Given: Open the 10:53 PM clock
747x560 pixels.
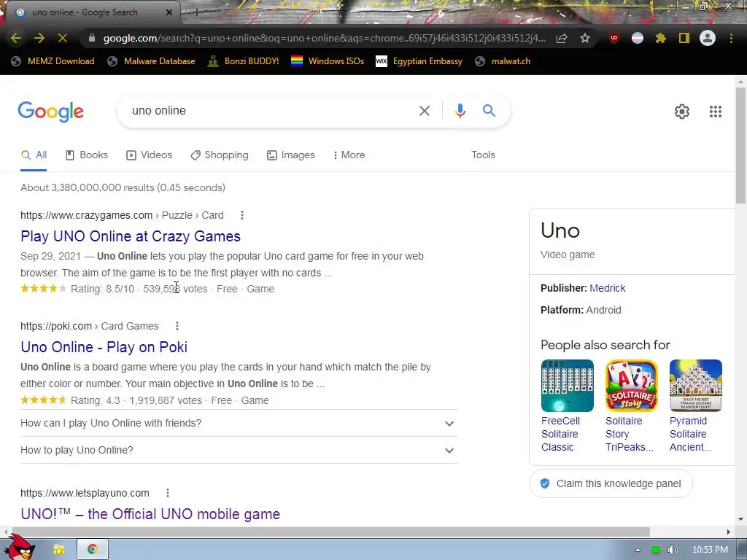Looking at the screenshot, I should click(x=710, y=550).
